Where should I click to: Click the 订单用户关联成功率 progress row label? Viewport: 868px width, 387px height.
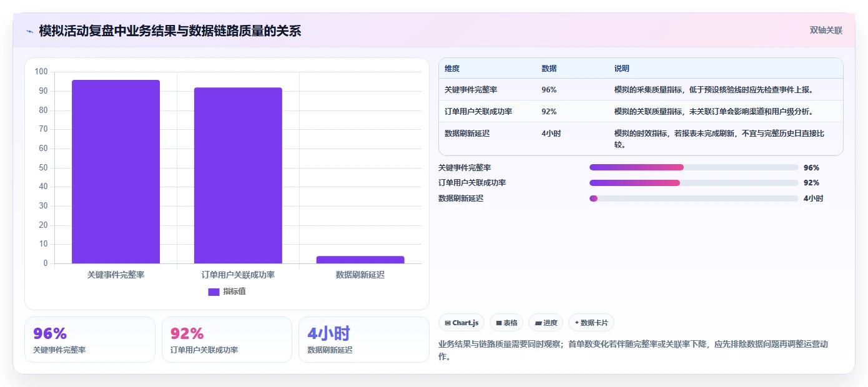click(x=472, y=183)
